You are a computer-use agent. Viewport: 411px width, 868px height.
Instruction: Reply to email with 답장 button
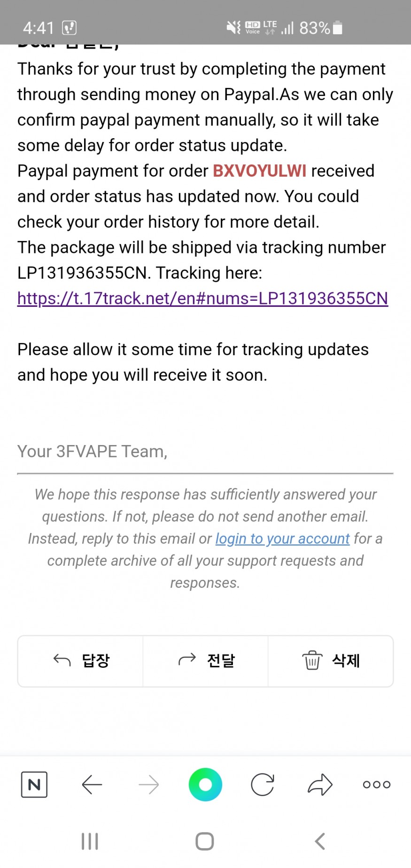(x=80, y=661)
